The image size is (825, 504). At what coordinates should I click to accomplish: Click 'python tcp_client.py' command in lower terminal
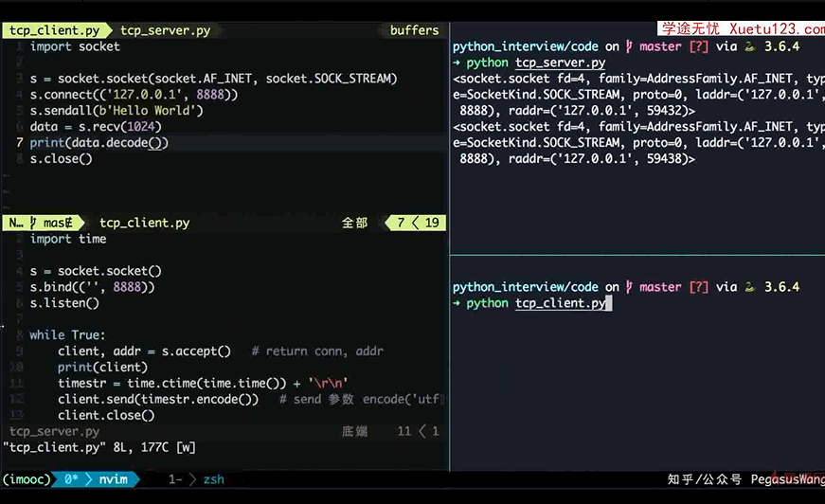[535, 303]
